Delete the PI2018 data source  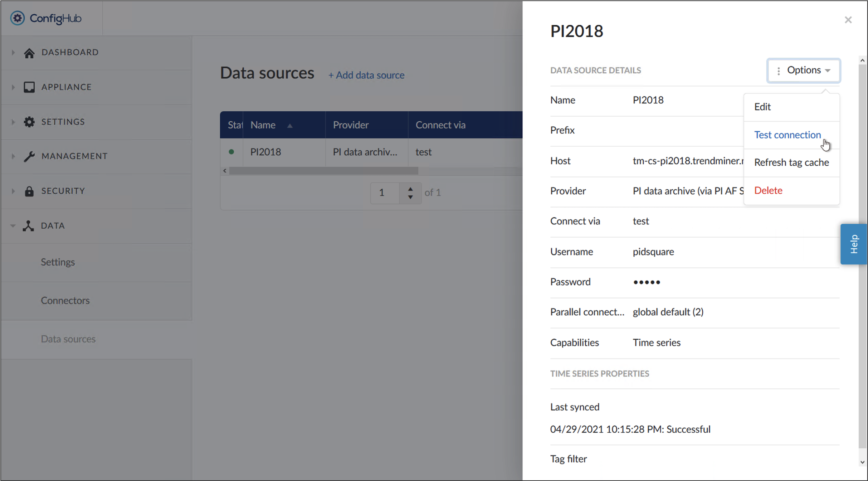pos(768,190)
